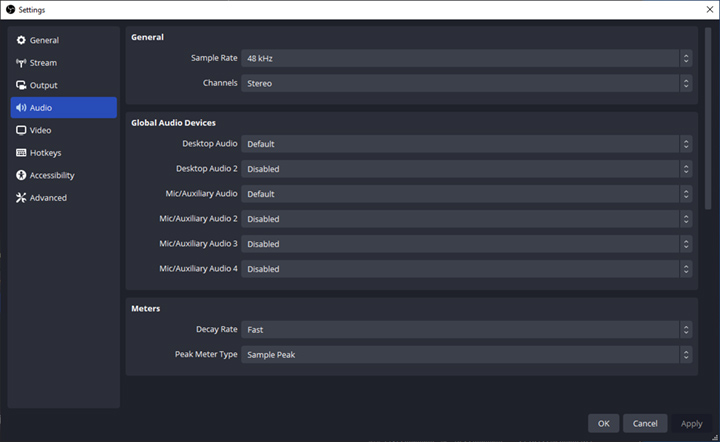Click the Cancel button

(645, 424)
